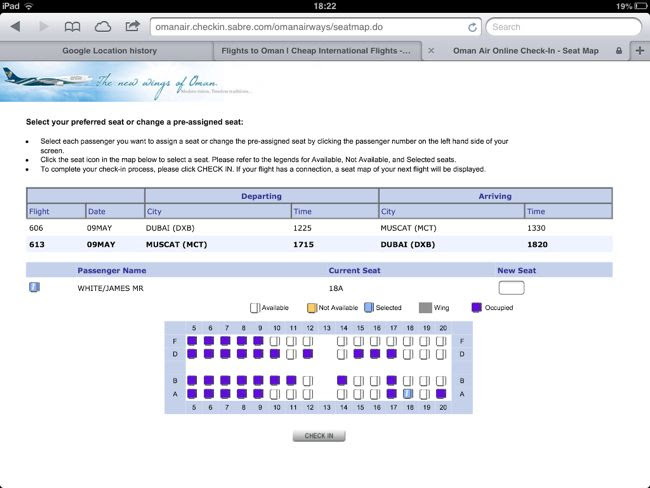Click passenger name WHITE/JAMES MR
Image resolution: width=650 pixels, height=488 pixels.
[110, 288]
